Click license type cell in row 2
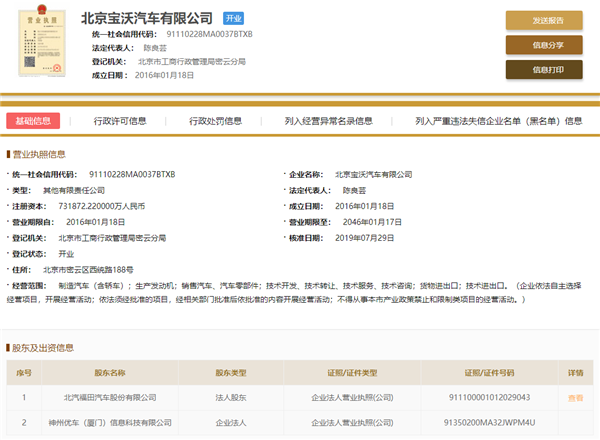The height and width of the screenshot is (440, 600). tap(352, 423)
